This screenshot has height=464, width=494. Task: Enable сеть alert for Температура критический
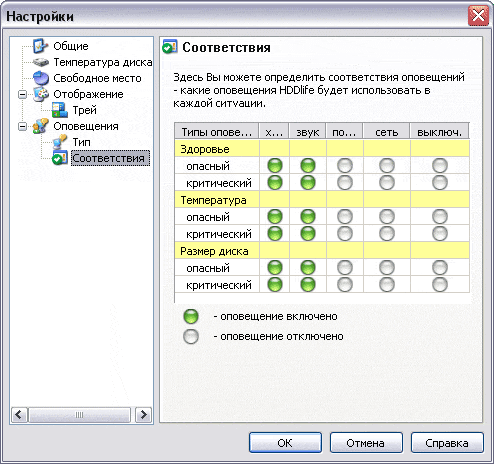coord(387,233)
